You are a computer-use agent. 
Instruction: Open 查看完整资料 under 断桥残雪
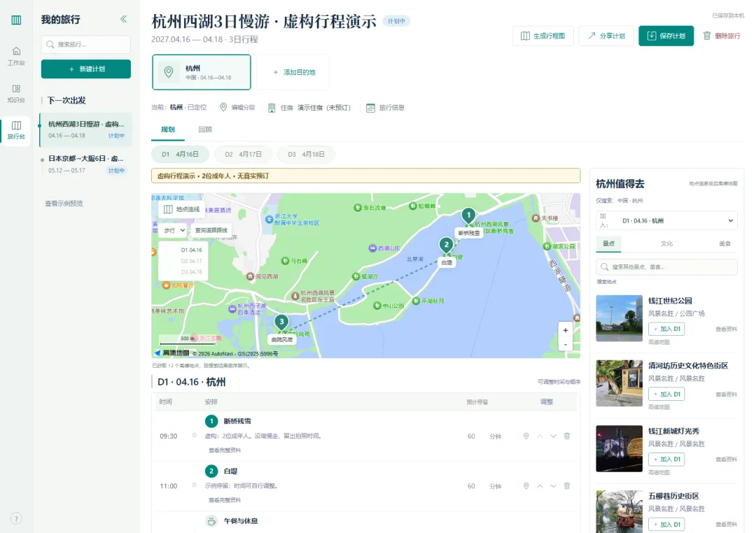[x=224, y=450]
